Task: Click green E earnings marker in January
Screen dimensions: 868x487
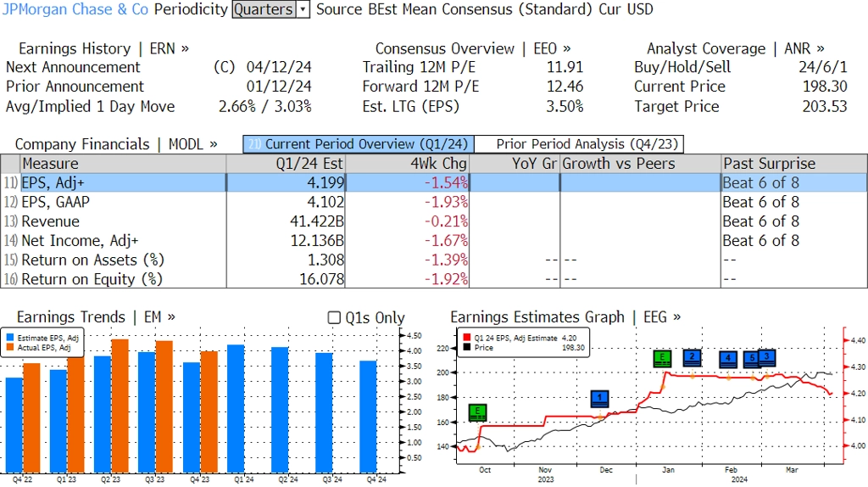Action: click(x=662, y=359)
